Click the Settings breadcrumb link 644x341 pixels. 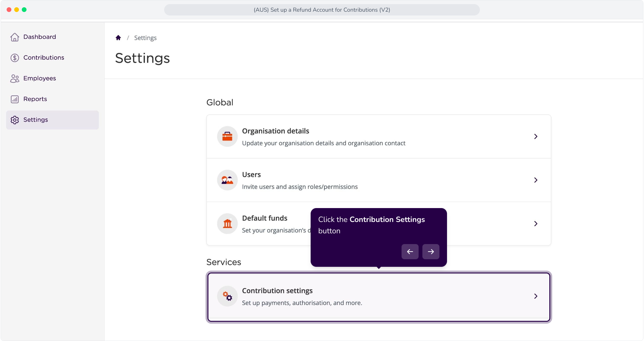coord(145,38)
